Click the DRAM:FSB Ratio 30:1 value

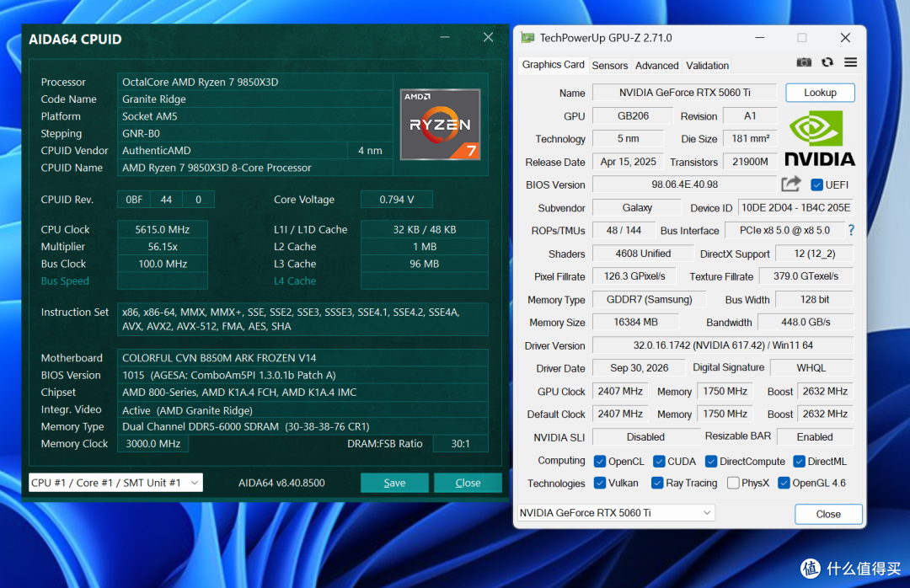pos(460,443)
